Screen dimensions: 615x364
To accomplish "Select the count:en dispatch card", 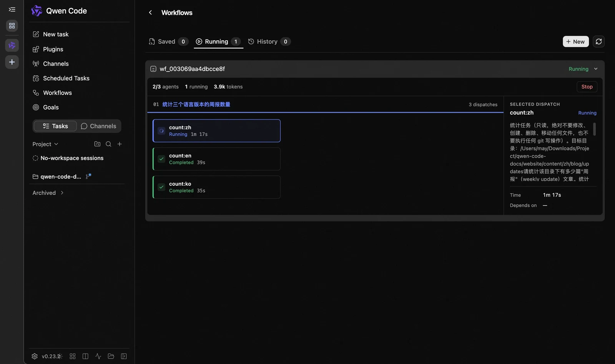I will coord(216,159).
